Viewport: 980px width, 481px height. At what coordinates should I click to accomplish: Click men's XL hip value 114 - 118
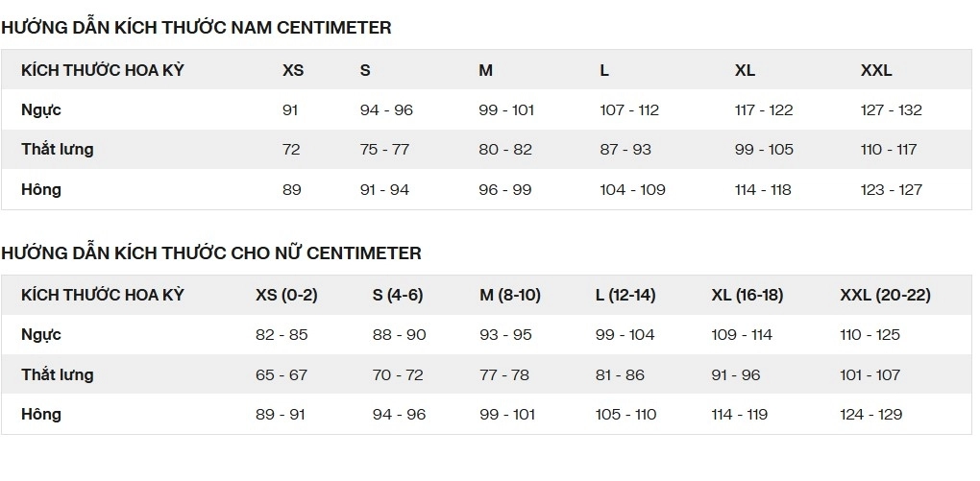click(x=763, y=189)
